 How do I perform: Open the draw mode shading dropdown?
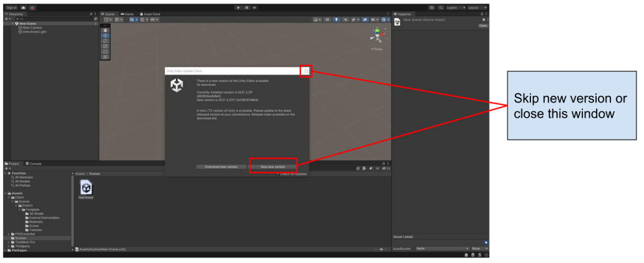pos(317,19)
